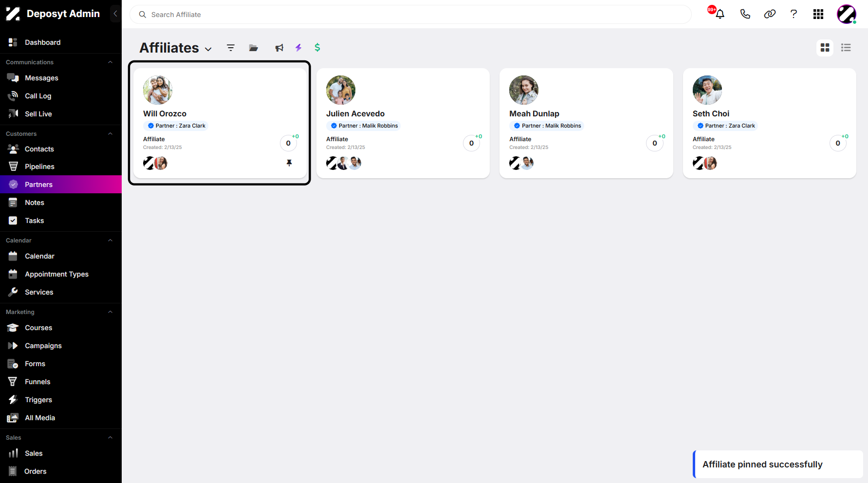Click Partner : Malik Robbins badge on Meah Dunlap
868x483 pixels.
point(547,126)
